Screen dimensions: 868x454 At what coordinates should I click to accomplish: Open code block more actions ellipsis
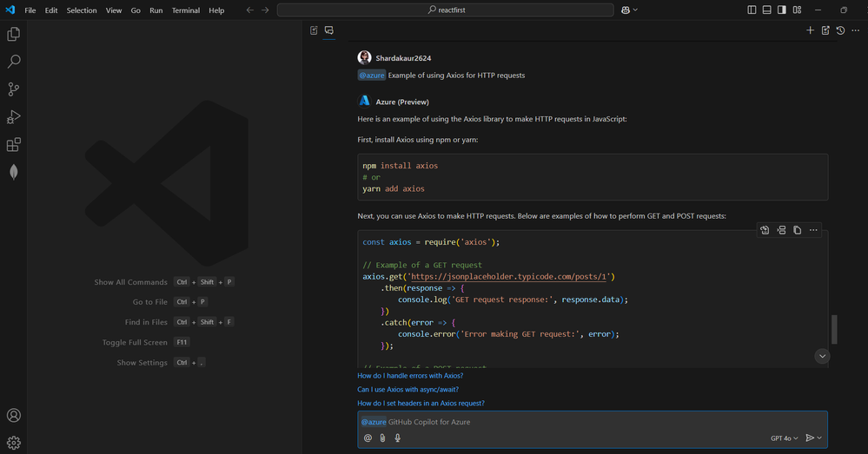813,230
